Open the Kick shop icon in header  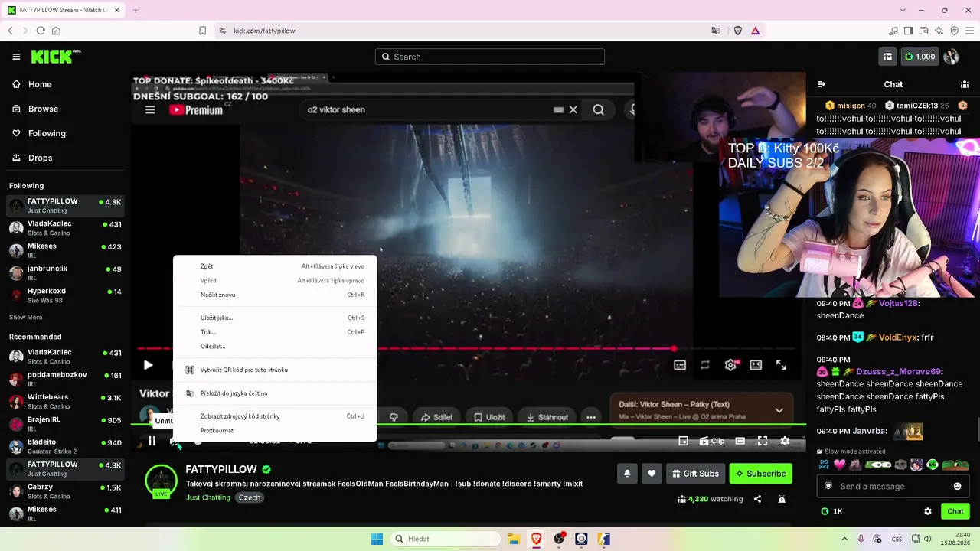tap(887, 57)
